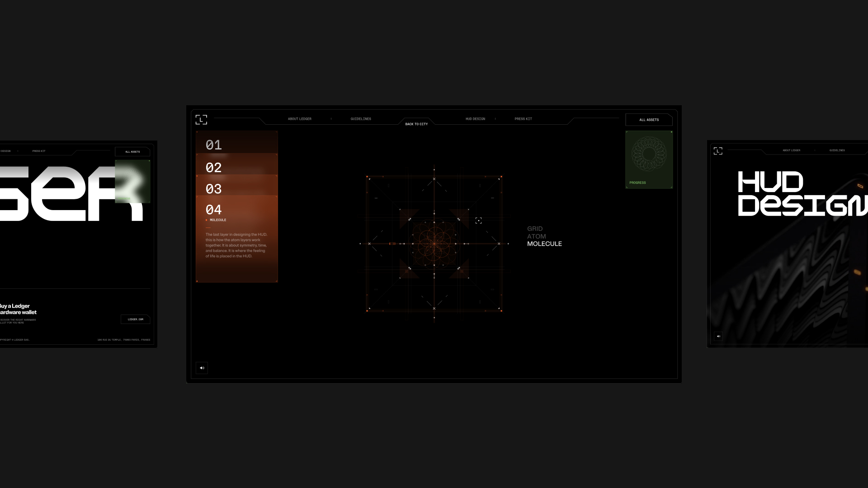Select MOLECULE layer label
The image size is (868, 488).
click(544, 244)
